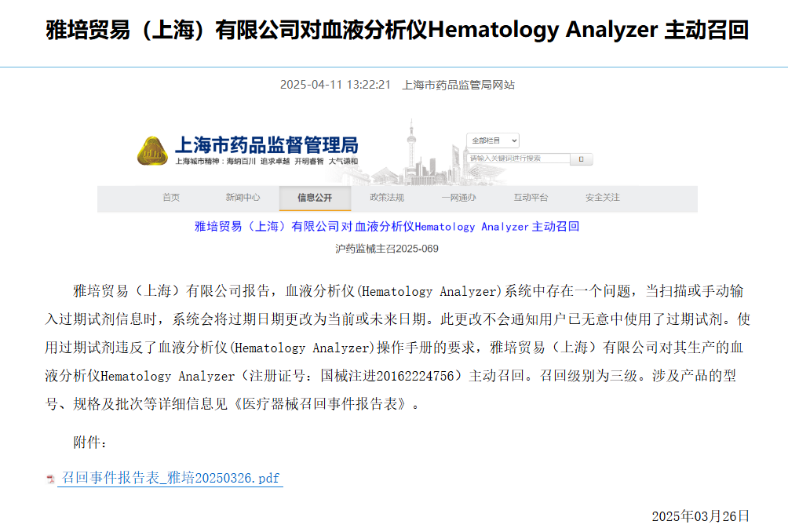Screen dimensions: 788x532
Task: Click the date 2025年03月26日 at the bottom right
Action: click(x=701, y=516)
